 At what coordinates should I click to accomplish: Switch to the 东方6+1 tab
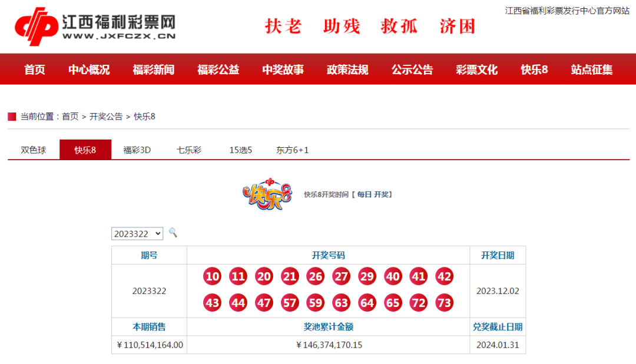tap(293, 150)
